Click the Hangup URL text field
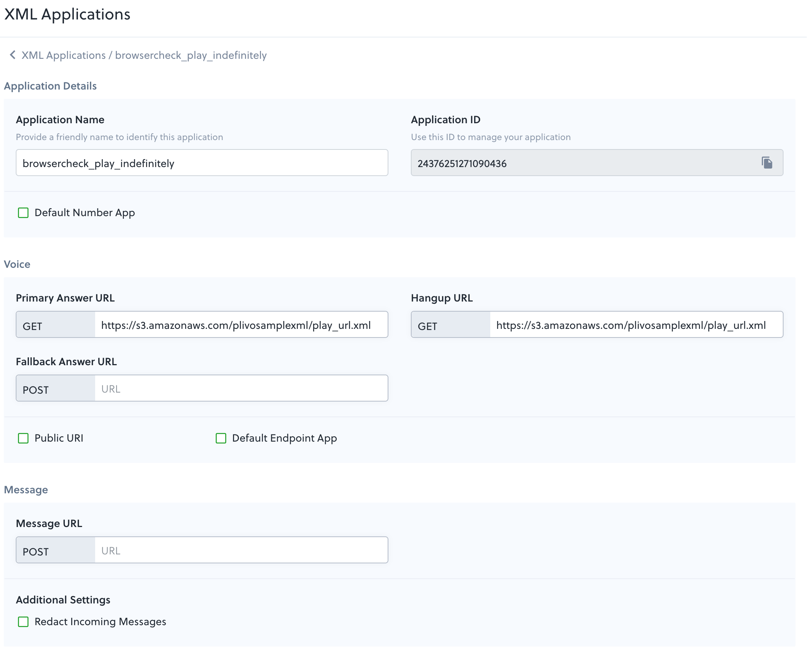812x651 pixels. pos(636,325)
